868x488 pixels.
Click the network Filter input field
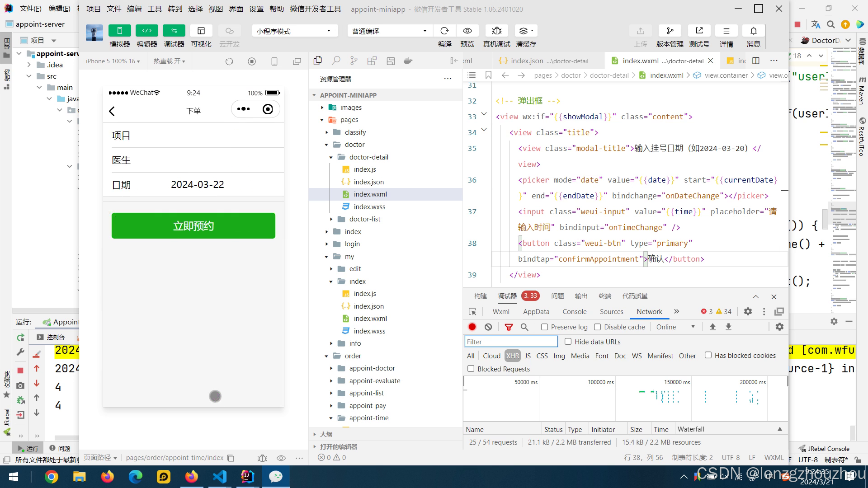[x=511, y=342]
